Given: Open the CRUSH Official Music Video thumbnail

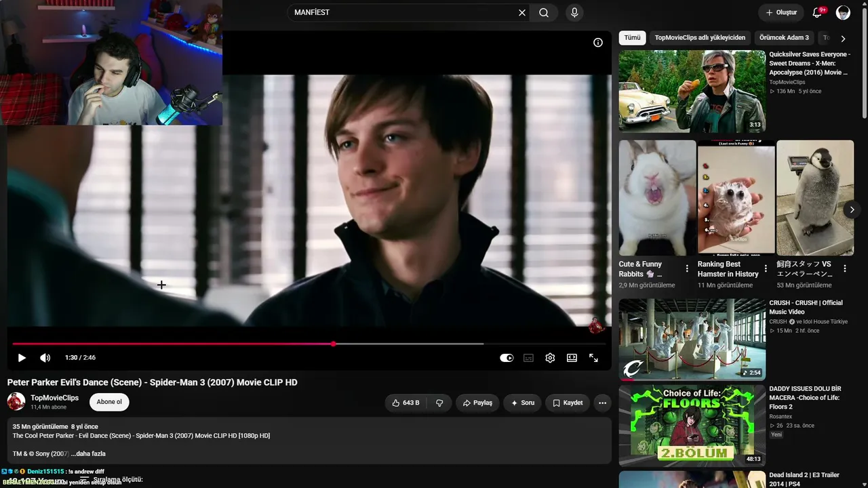Looking at the screenshot, I should [x=692, y=340].
